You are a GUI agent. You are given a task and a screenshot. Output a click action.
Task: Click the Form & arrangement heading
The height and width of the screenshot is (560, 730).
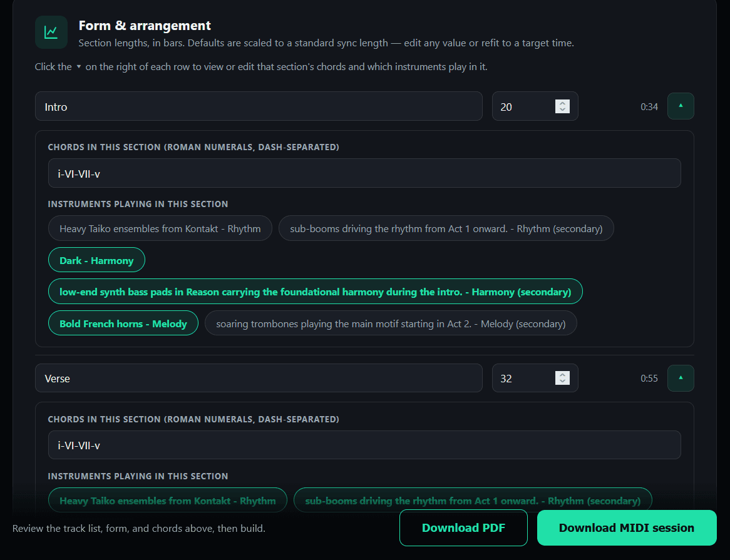[x=145, y=26]
